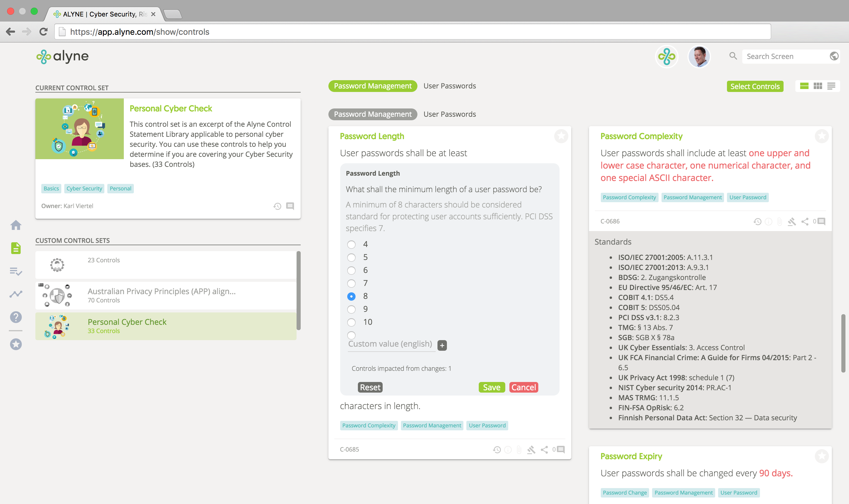Open the analytics trend line icon
This screenshot has height=504, width=849.
[x=16, y=294]
